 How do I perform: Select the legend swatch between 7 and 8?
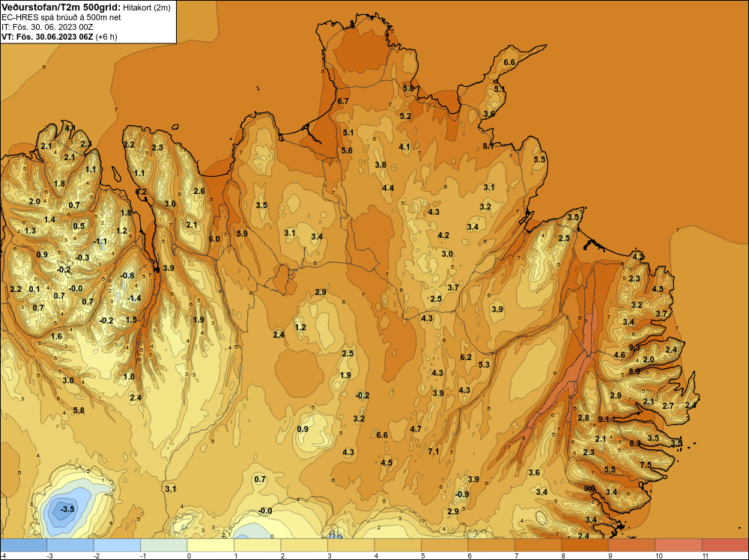(539, 545)
